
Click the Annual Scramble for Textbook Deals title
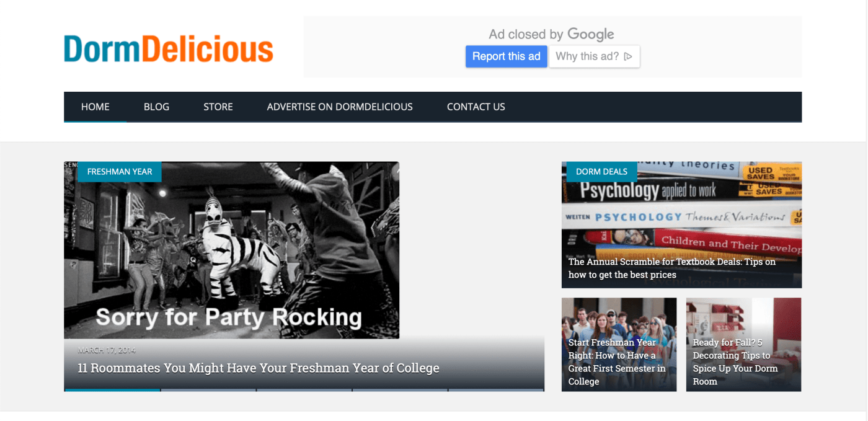click(672, 268)
